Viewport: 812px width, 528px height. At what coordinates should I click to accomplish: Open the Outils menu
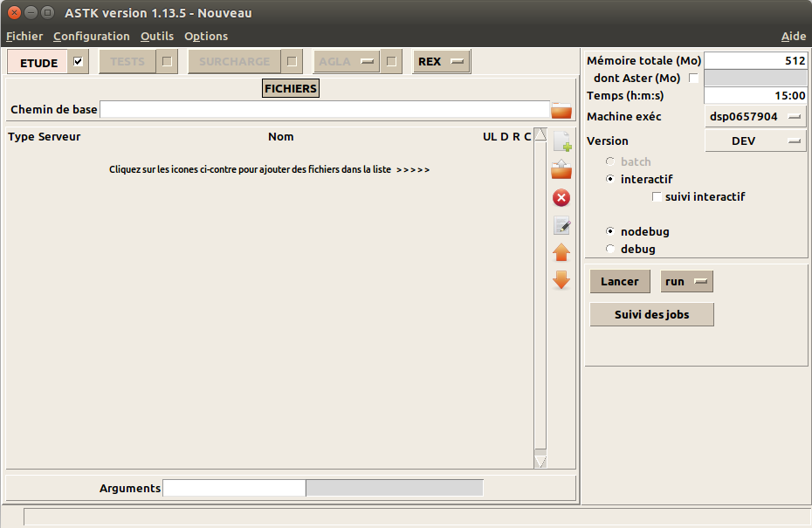pyautogui.click(x=157, y=37)
